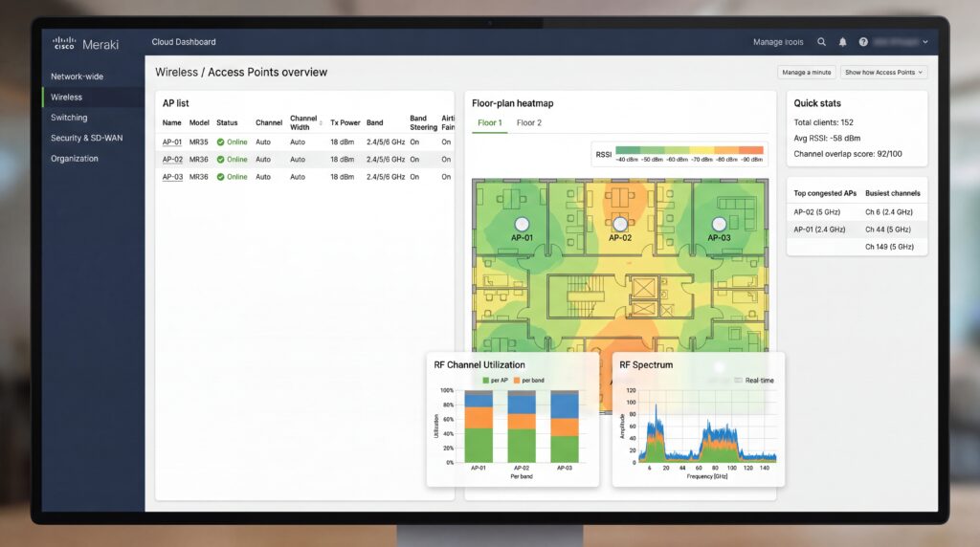Select the AP-03 marker on the heatmap
The width and height of the screenshot is (980, 547).
[720, 224]
